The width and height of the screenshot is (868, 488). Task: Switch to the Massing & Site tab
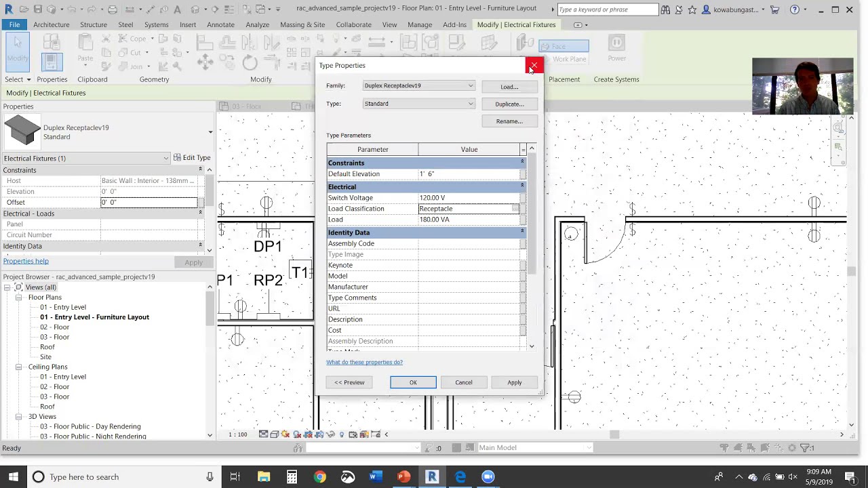302,24
